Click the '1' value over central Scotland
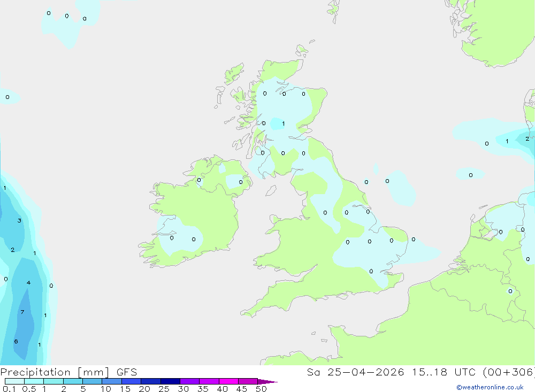This screenshot has width=535, height=392. [284, 124]
